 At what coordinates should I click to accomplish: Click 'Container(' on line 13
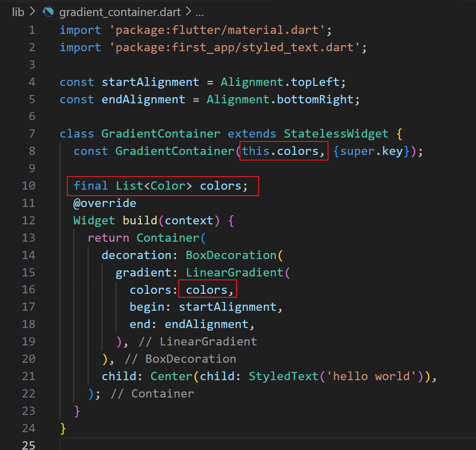point(171,238)
